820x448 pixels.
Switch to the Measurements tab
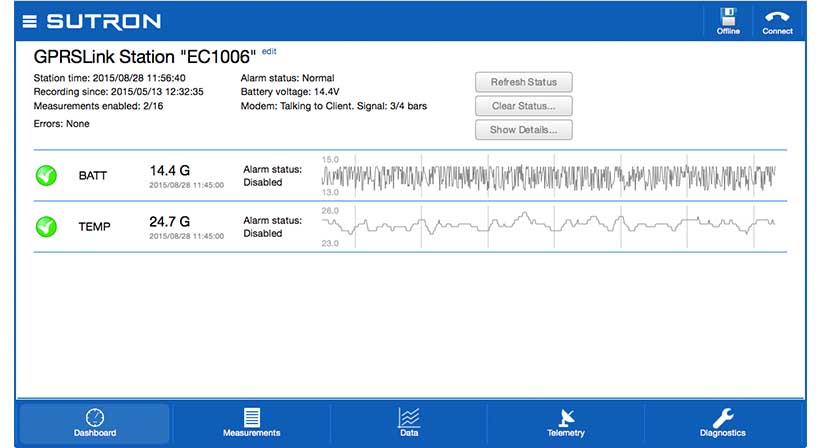(x=252, y=422)
